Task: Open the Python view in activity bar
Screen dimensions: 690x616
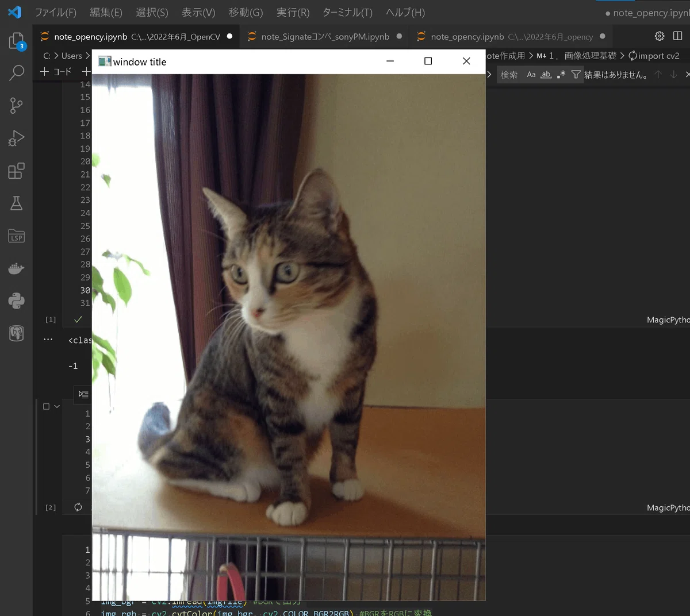Action: [x=16, y=301]
